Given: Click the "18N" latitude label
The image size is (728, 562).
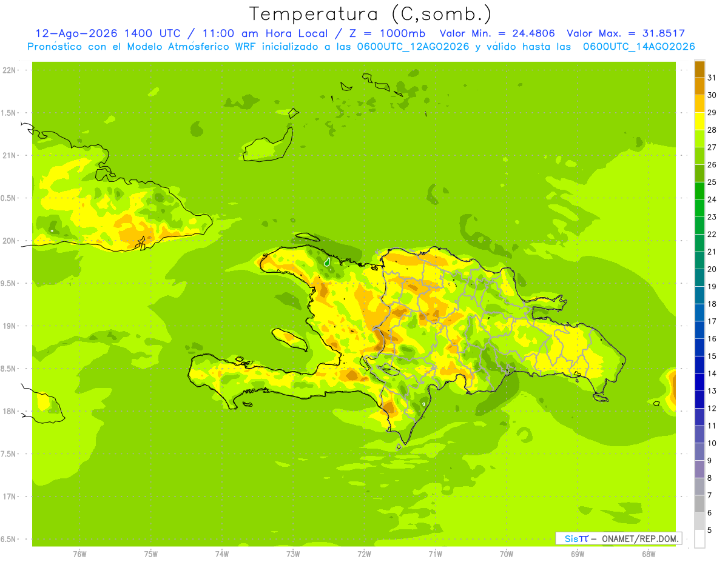Looking at the screenshot, I should pyautogui.click(x=8, y=411).
